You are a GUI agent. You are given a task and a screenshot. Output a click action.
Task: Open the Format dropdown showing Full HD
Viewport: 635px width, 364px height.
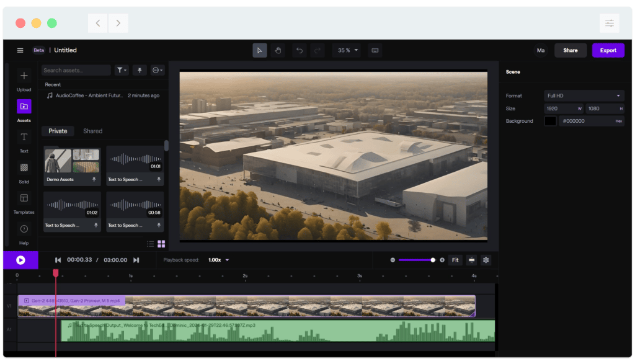tap(584, 95)
